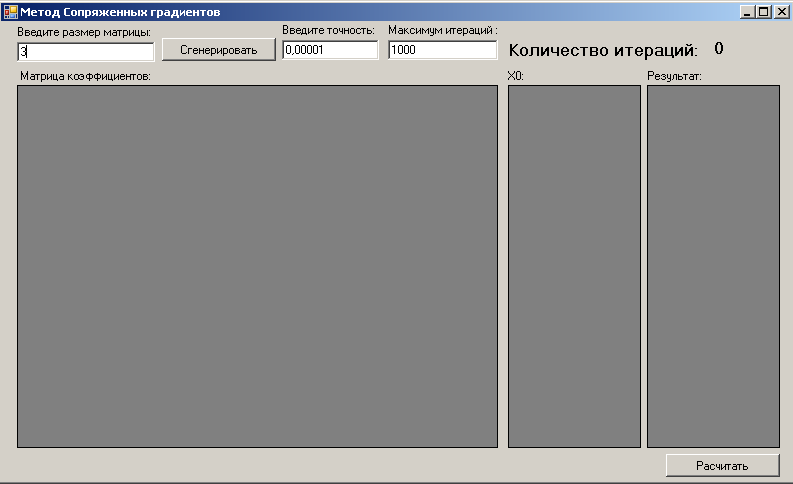Click the Сгенерировать button
This screenshot has height=484, width=793.
pos(218,50)
